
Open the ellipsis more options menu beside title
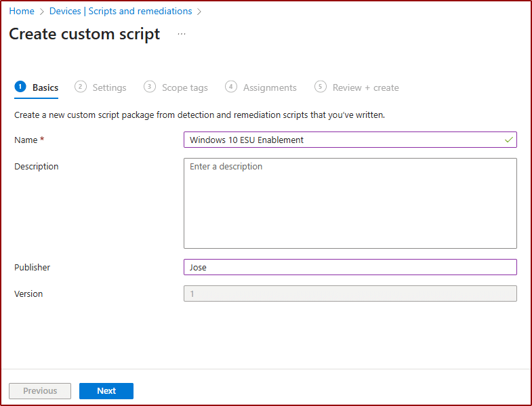[x=182, y=34]
